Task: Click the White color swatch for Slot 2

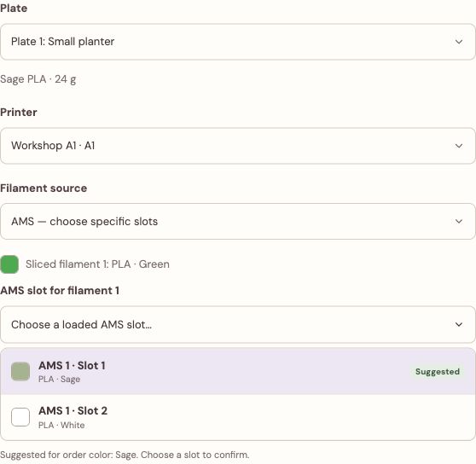Action: 20,417
